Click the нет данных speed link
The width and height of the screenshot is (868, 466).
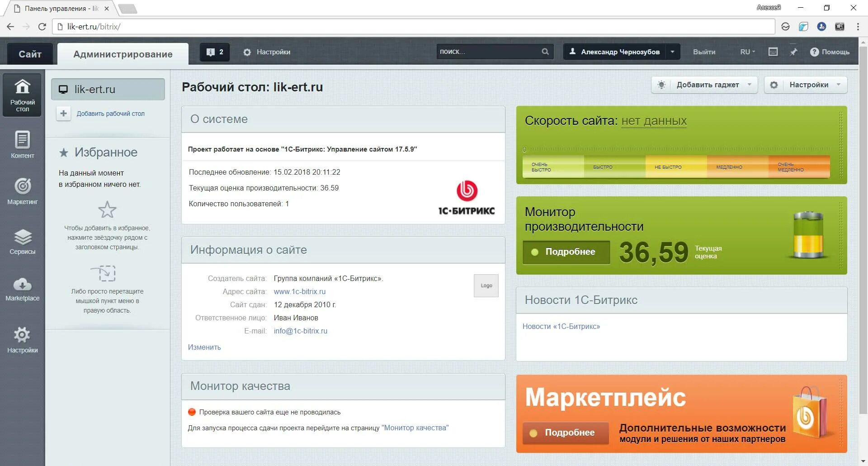[x=654, y=121]
